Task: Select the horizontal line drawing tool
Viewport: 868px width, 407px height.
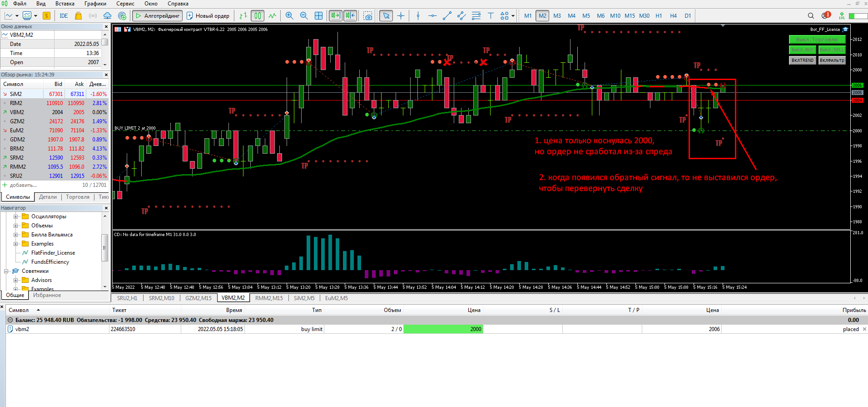Action: [432, 15]
